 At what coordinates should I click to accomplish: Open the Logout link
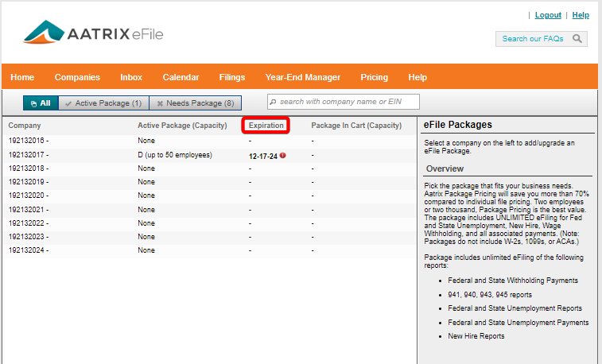tap(548, 15)
